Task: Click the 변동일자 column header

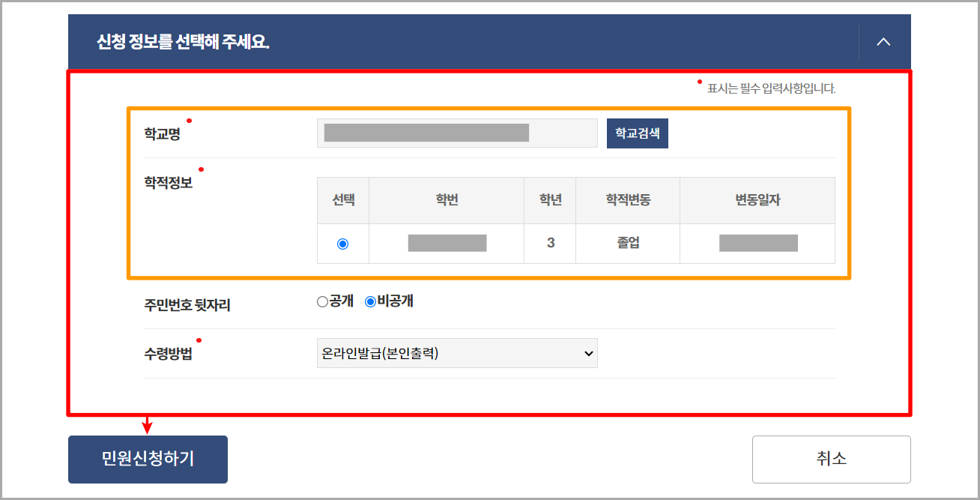Action: pyautogui.click(x=757, y=200)
